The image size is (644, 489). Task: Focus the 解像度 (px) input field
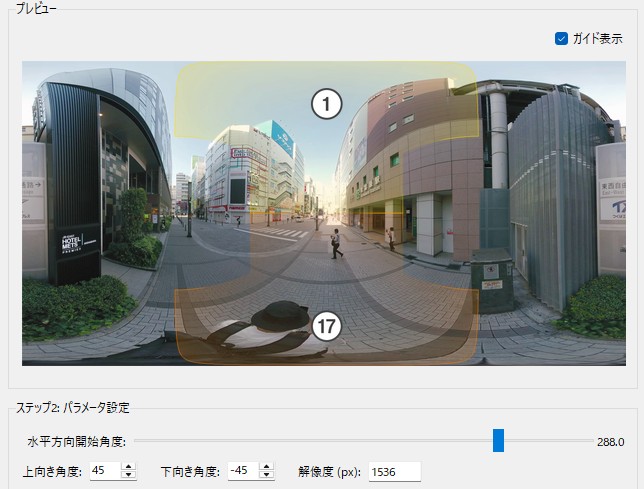(x=394, y=471)
